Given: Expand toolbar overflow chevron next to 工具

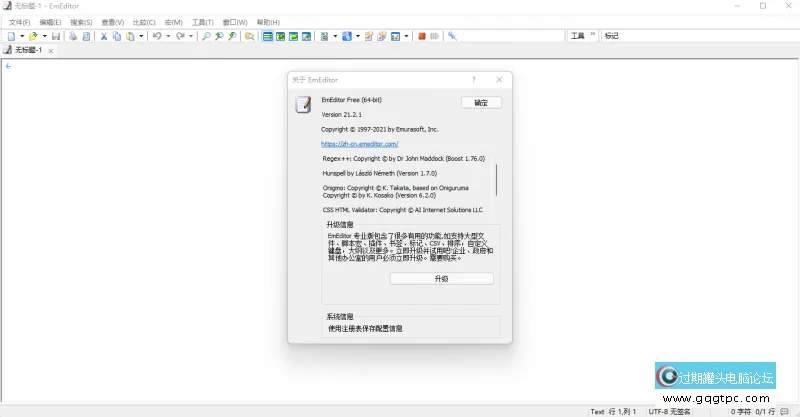Looking at the screenshot, I should tap(593, 34).
